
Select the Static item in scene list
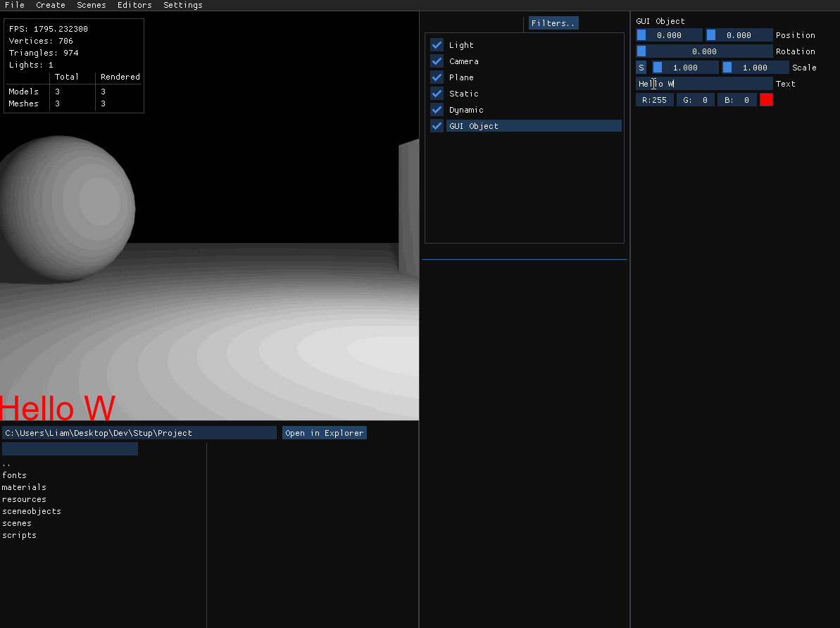(463, 94)
